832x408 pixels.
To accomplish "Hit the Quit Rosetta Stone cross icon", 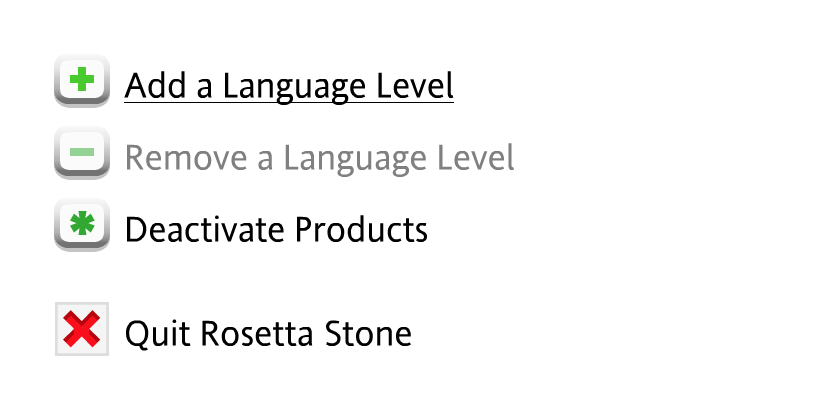I will click(x=82, y=329).
